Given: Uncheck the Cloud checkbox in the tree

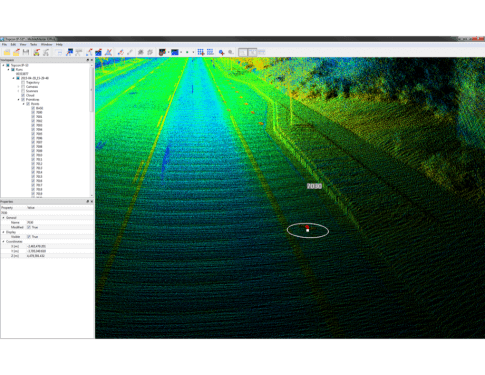Looking at the screenshot, I should (x=23, y=95).
